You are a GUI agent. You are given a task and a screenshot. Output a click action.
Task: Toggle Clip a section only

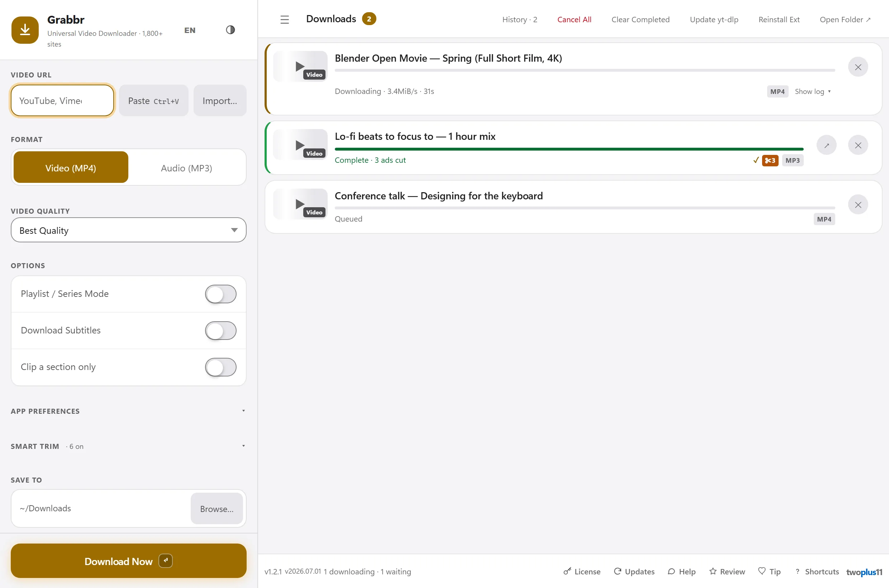coord(220,367)
